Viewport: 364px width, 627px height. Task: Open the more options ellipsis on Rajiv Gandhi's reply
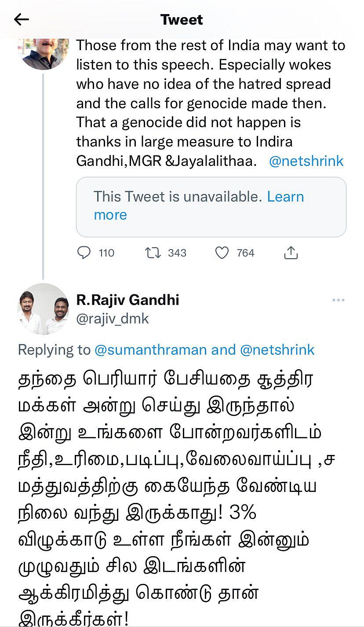point(339,300)
